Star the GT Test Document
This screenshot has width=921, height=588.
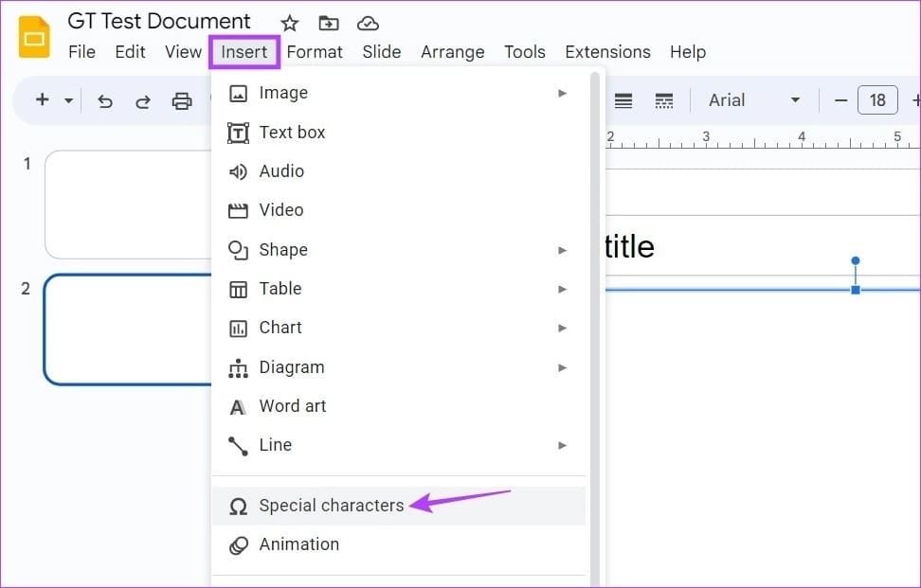pos(290,24)
